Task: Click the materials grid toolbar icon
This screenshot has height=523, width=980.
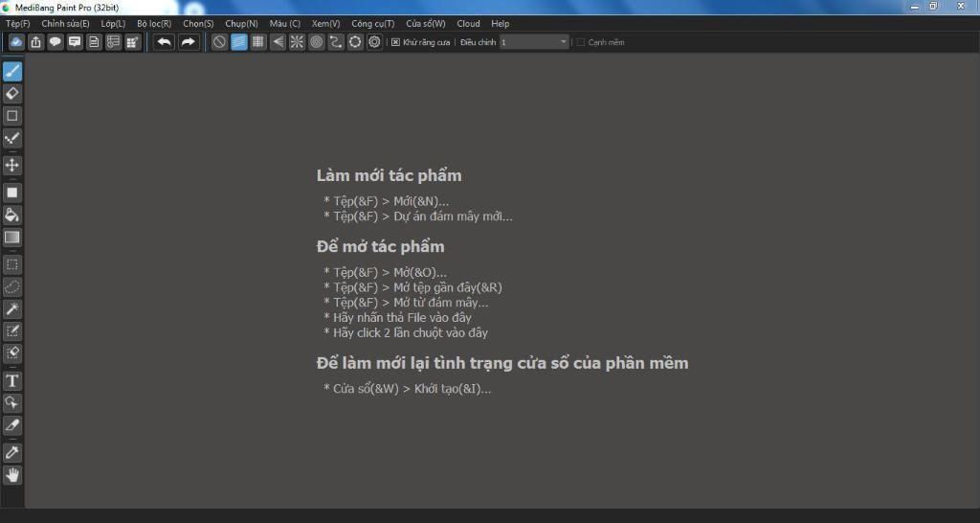Action: point(133,42)
